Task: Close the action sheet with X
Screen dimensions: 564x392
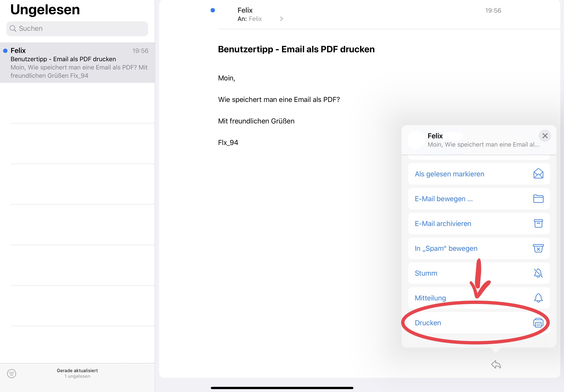Action: (545, 136)
